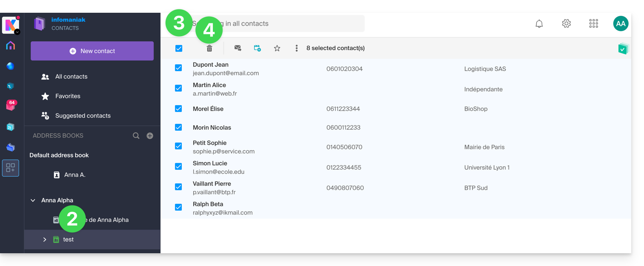Deselect the Ralph Beta checkbox
644x266 pixels.
[x=178, y=207]
